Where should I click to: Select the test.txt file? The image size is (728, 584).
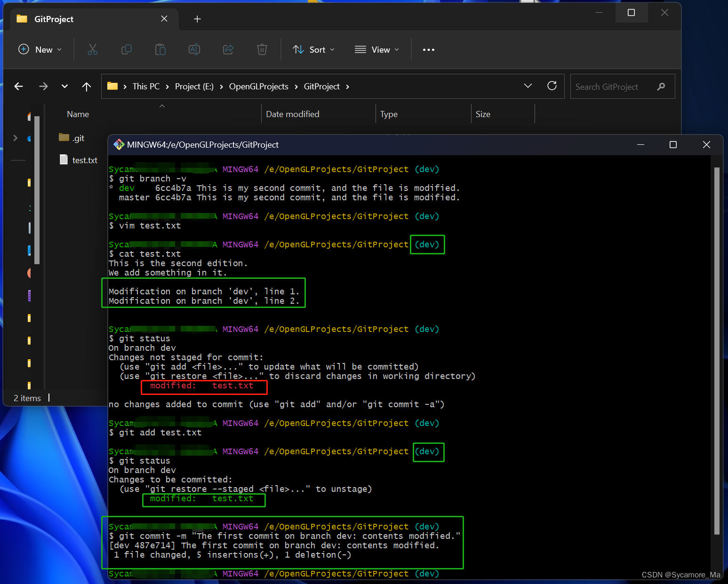coord(79,160)
